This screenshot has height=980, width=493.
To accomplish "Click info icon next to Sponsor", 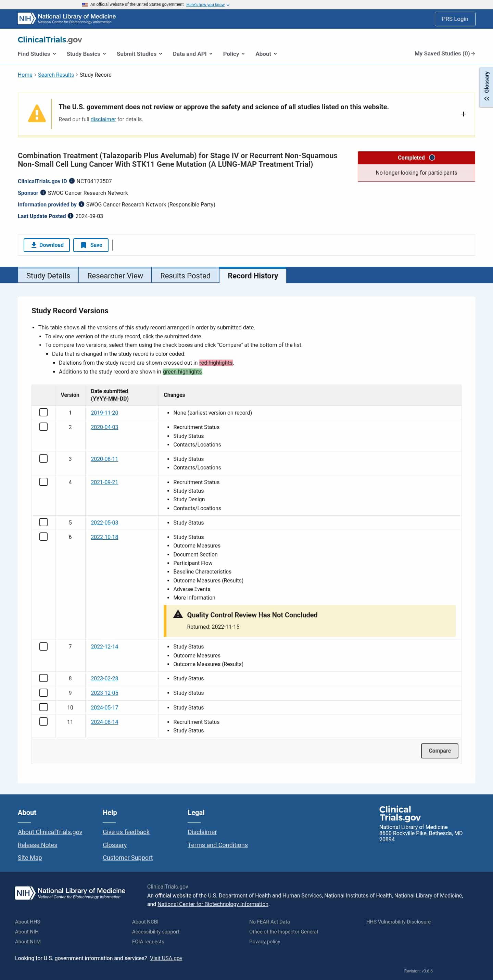I will 43,192.
